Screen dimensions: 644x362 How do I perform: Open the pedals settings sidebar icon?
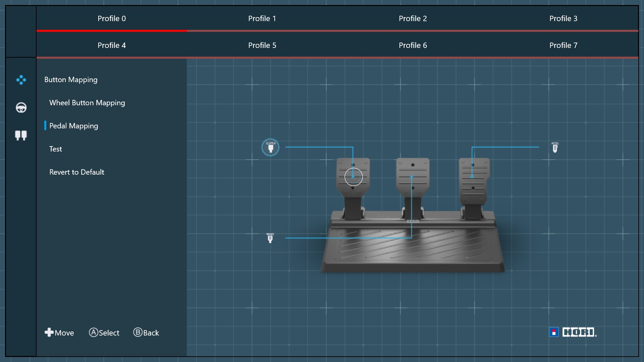(21, 135)
